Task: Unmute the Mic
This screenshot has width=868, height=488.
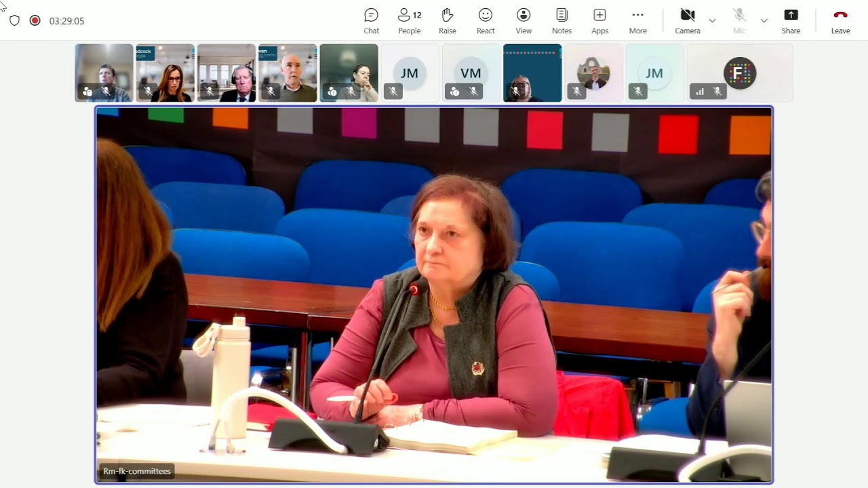Action: pyautogui.click(x=739, y=21)
